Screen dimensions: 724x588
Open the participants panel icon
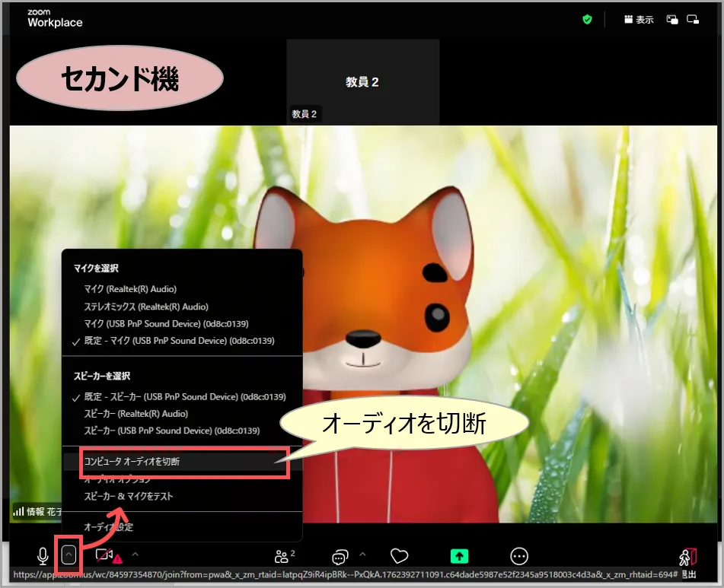(283, 556)
